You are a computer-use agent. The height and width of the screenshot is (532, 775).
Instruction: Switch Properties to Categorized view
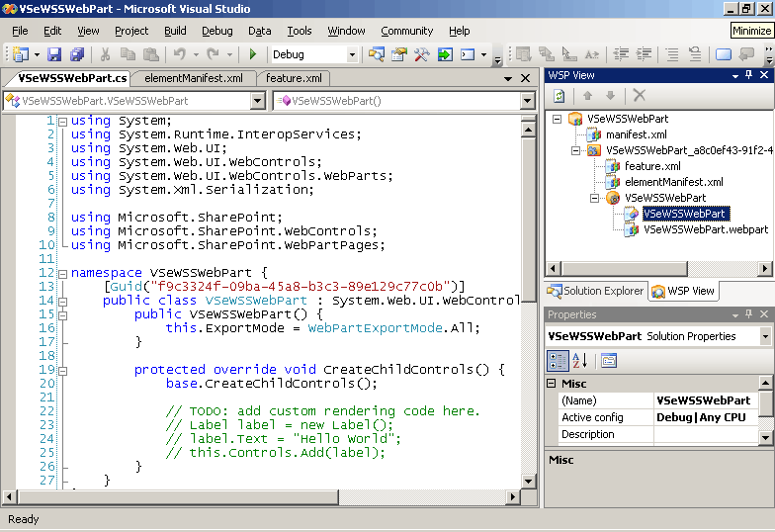click(558, 361)
